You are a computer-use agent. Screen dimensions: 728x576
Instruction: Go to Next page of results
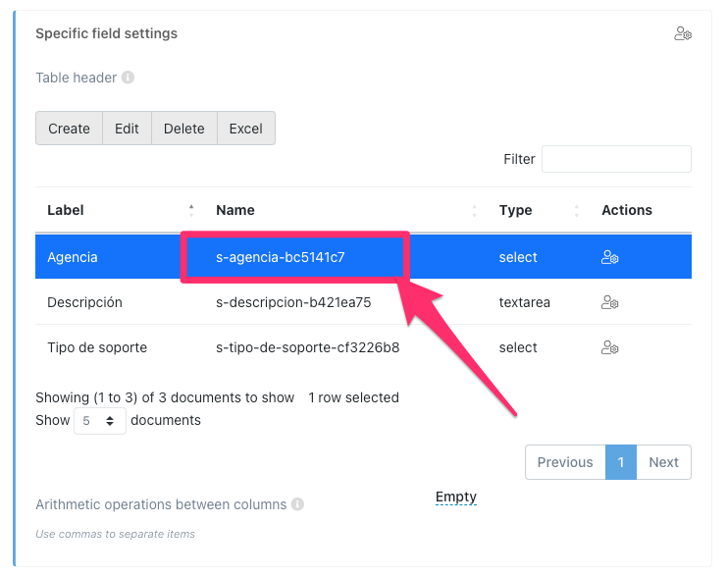(663, 462)
